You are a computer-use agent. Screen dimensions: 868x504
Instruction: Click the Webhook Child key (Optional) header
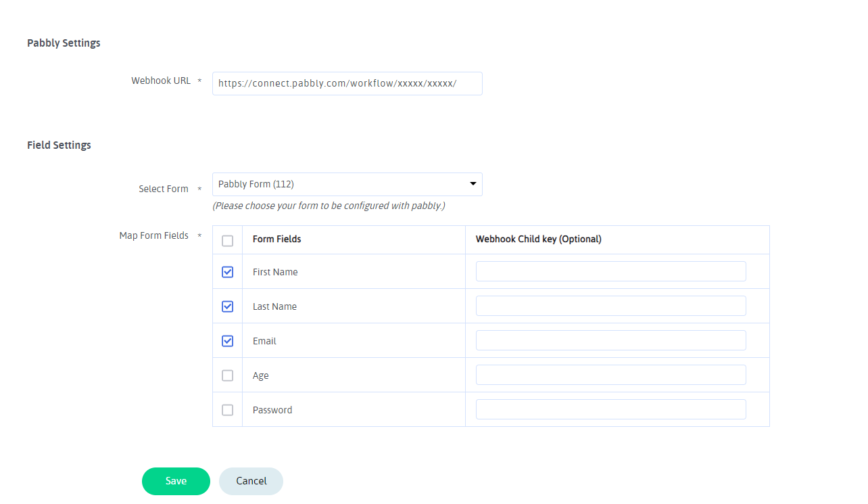(538, 239)
